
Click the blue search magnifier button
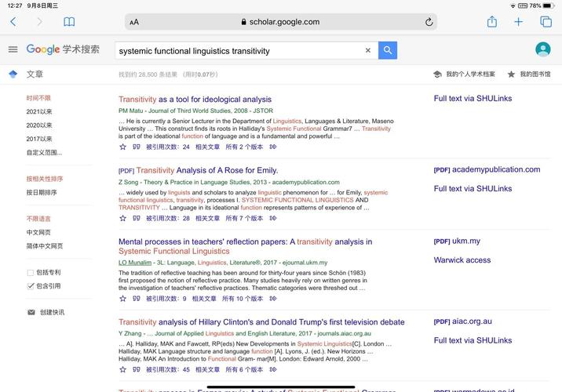(x=388, y=50)
